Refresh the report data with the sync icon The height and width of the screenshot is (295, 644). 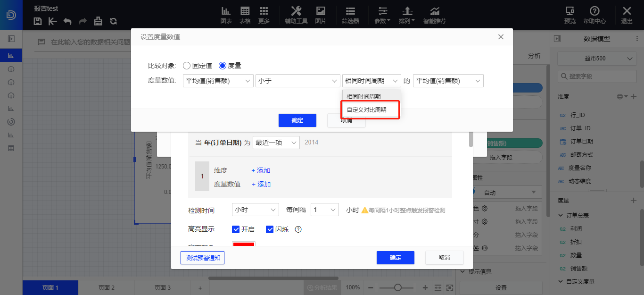[113, 21]
